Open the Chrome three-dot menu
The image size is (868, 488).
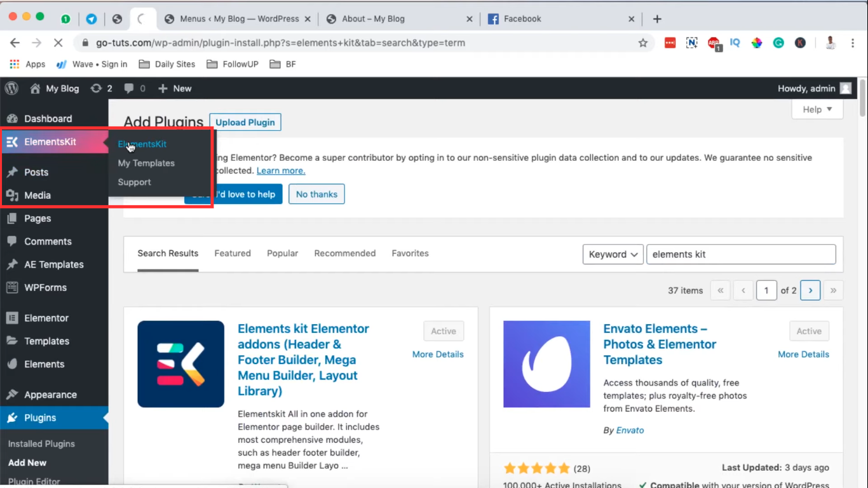tap(851, 43)
